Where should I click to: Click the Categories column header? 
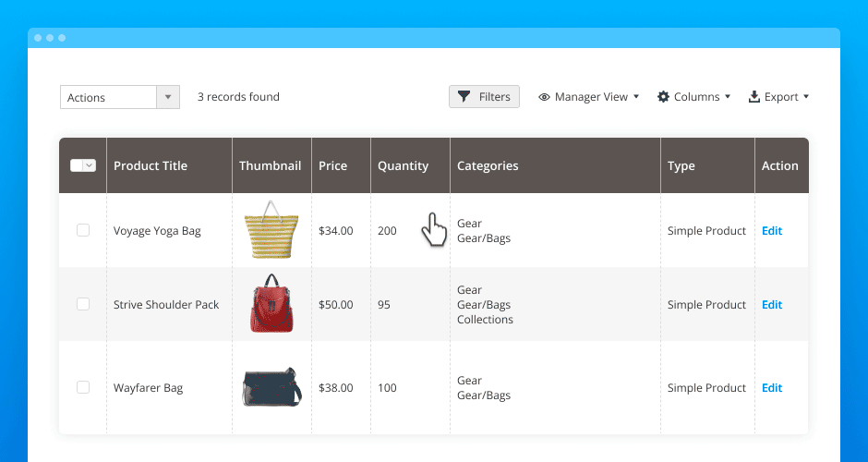(488, 166)
